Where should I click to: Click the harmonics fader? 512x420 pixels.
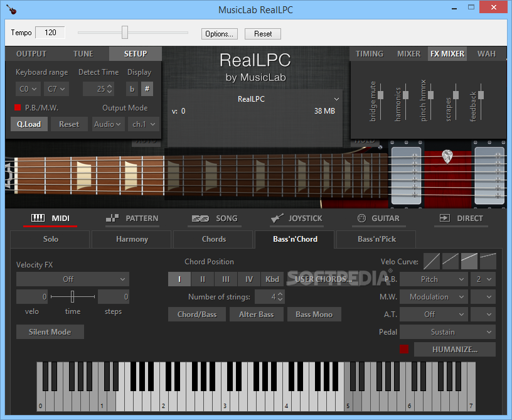[405, 95]
